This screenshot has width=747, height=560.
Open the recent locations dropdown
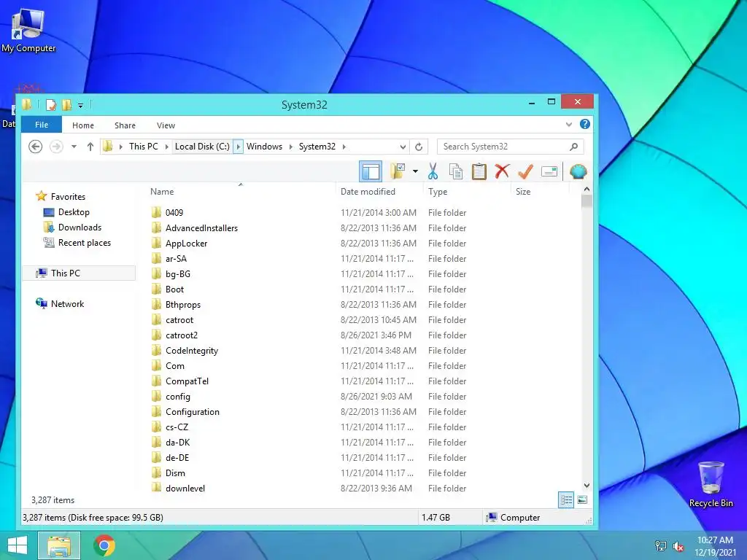pos(74,147)
